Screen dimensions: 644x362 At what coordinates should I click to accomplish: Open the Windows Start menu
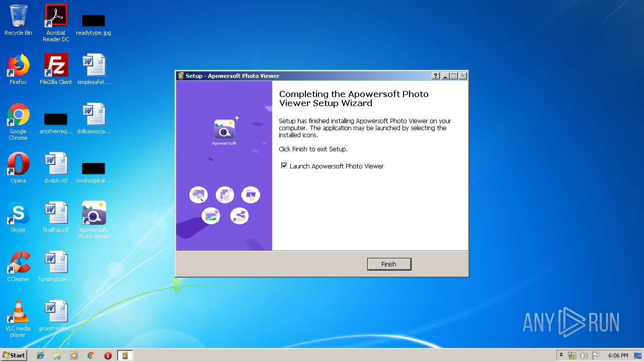pyautogui.click(x=14, y=355)
